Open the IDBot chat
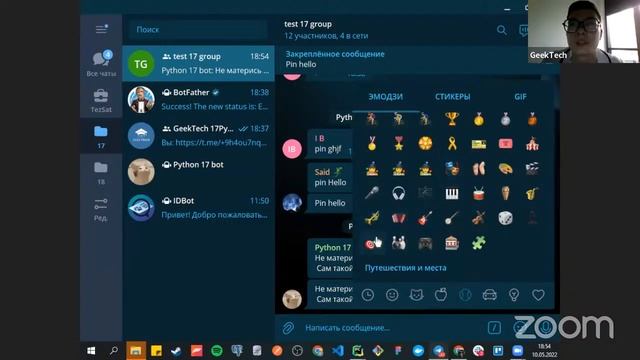The image size is (640, 360). 198,207
